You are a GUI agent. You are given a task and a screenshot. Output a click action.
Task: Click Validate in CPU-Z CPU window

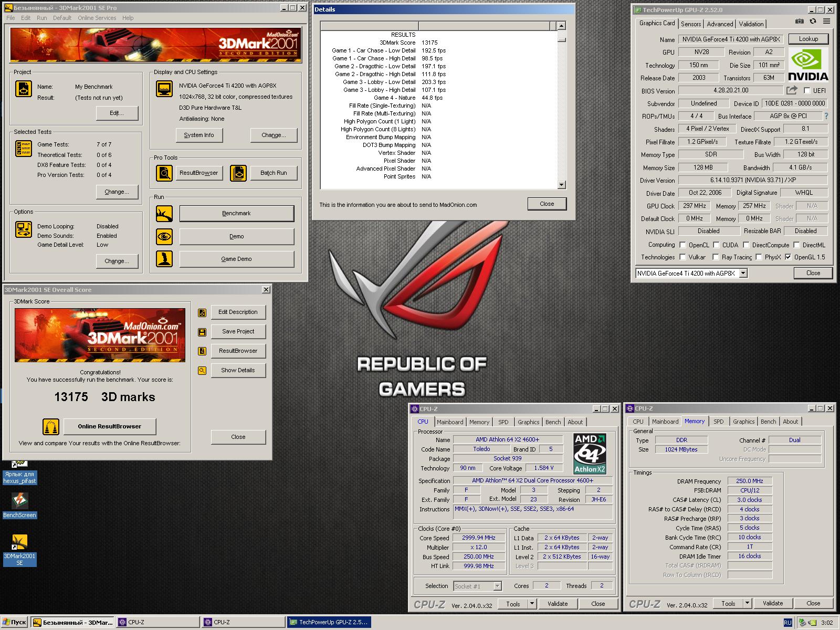tap(558, 604)
